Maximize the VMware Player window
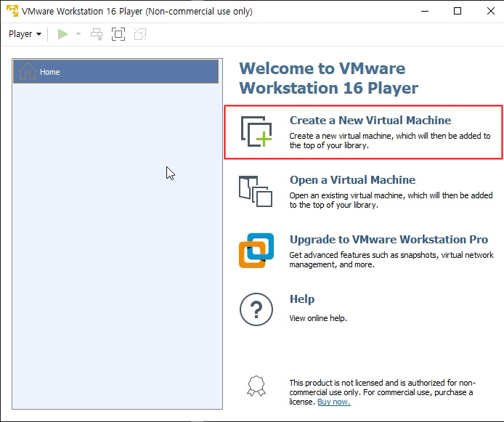Screen dimensions: 504x422 (458, 11)
